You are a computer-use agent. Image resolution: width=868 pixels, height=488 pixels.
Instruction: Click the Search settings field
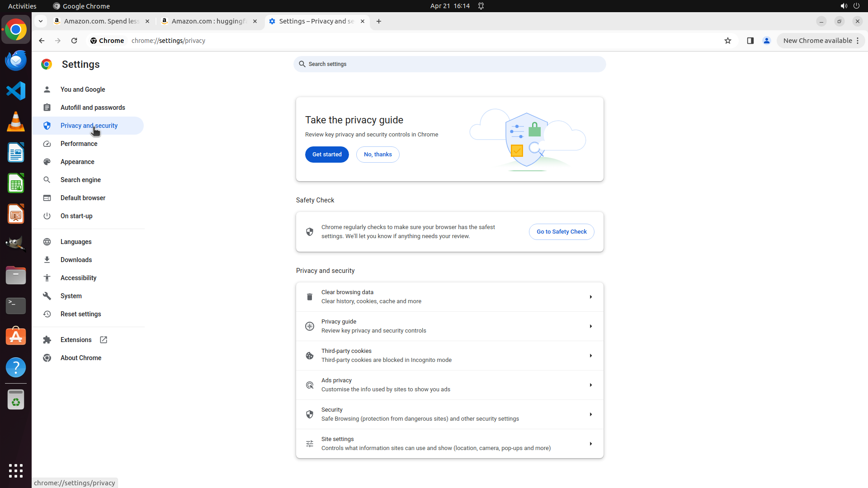449,64
